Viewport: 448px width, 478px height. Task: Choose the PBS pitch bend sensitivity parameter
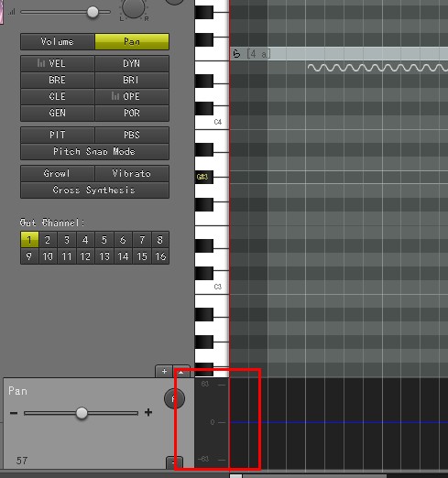pyautogui.click(x=132, y=135)
